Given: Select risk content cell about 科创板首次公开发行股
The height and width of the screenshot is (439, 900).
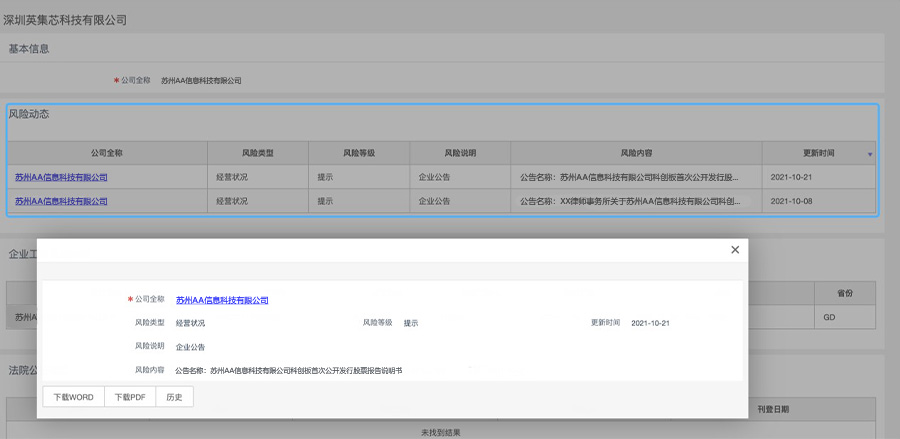Looking at the screenshot, I should [x=636, y=177].
